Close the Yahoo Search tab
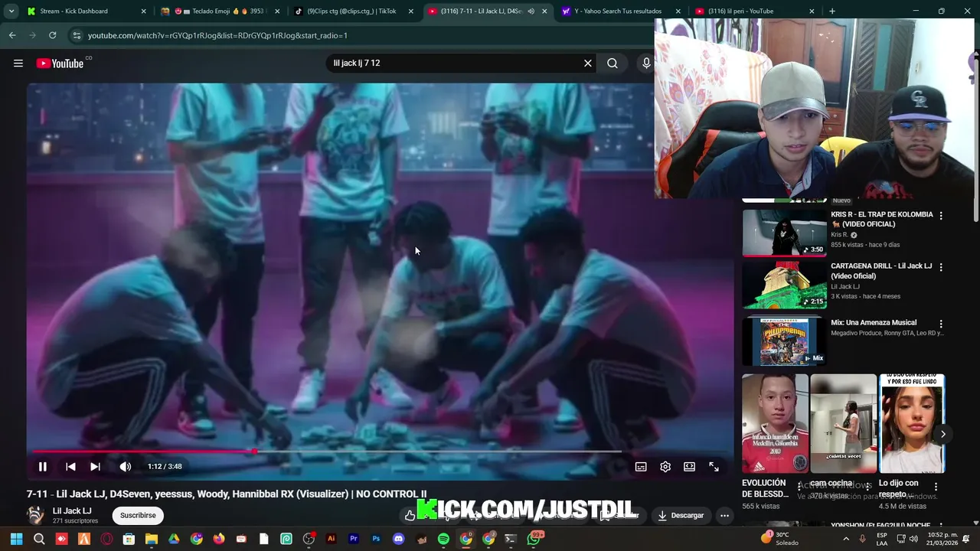The width and height of the screenshot is (980, 551). 678,11
